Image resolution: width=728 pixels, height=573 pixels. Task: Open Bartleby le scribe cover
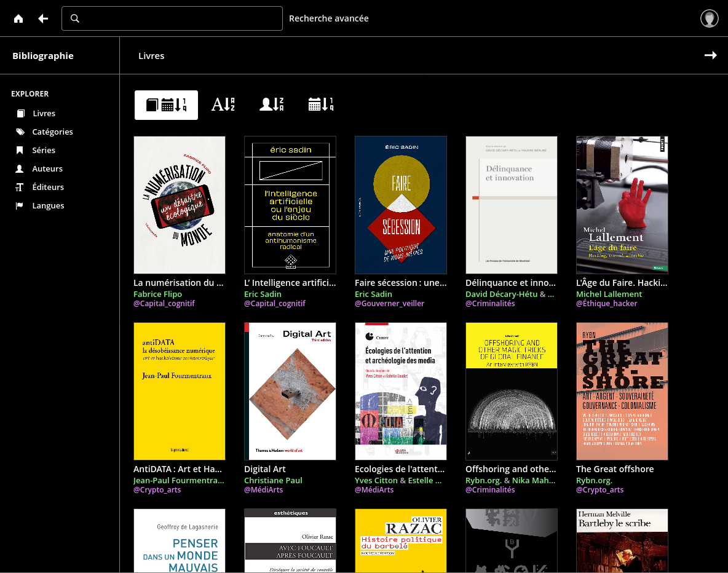click(622, 540)
